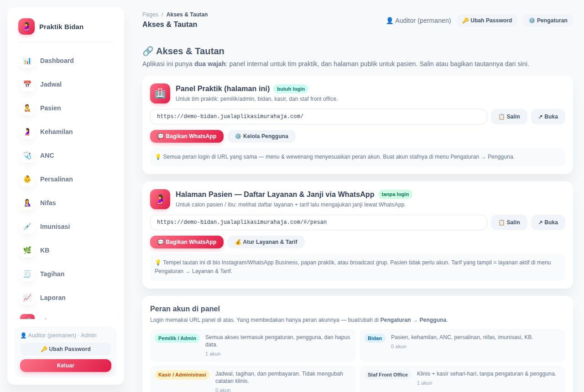
Task: Click the Keluar logout button
Action: (66, 366)
